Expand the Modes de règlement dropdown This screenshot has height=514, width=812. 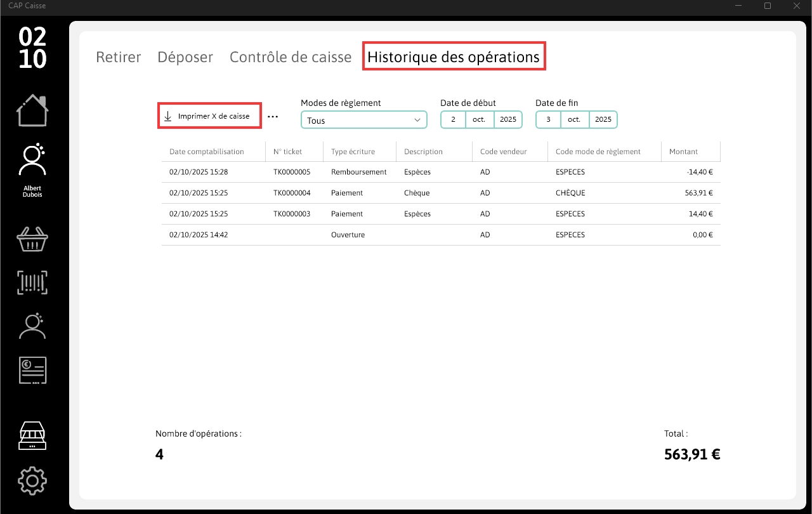point(364,120)
